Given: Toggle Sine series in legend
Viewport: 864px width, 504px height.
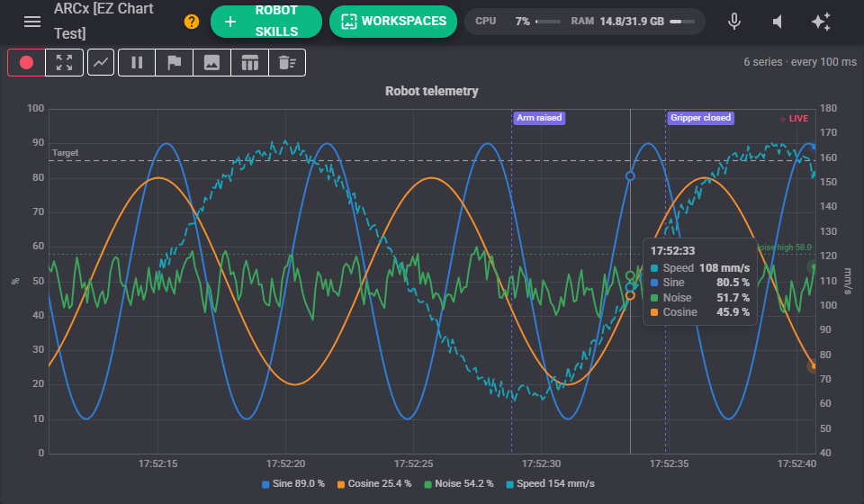Looking at the screenshot, I should point(293,483).
